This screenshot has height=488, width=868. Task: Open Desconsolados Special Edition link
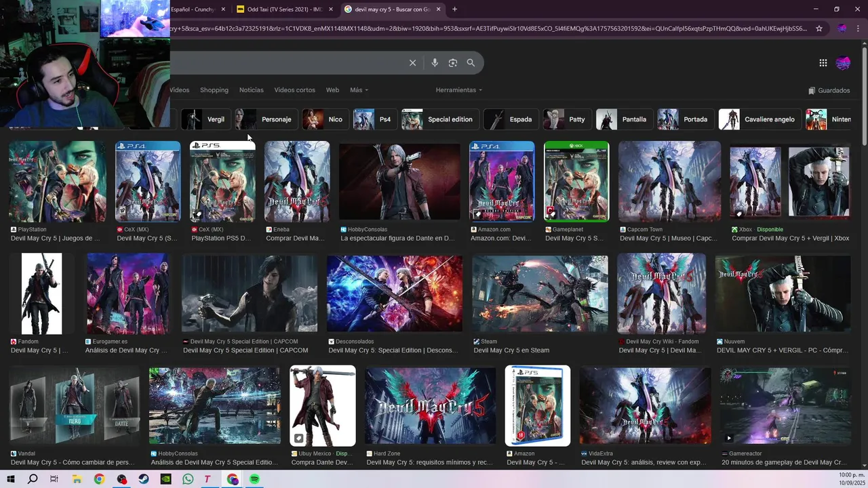pos(392,350)
